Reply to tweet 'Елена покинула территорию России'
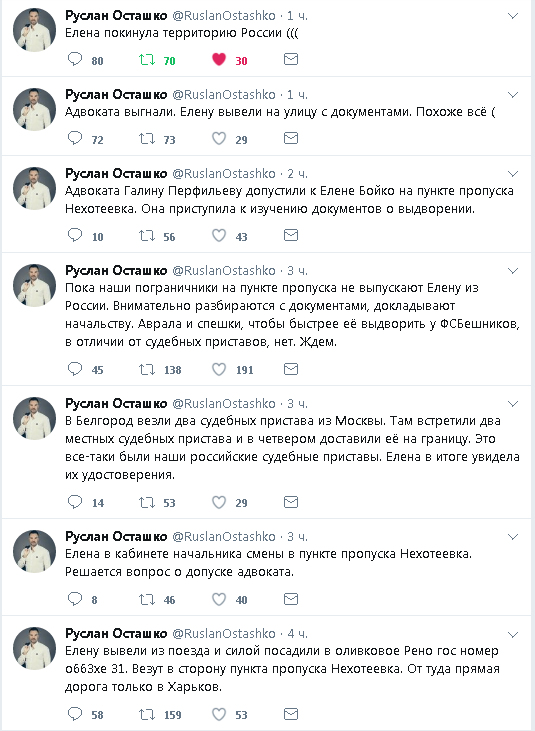 point(75,59)
